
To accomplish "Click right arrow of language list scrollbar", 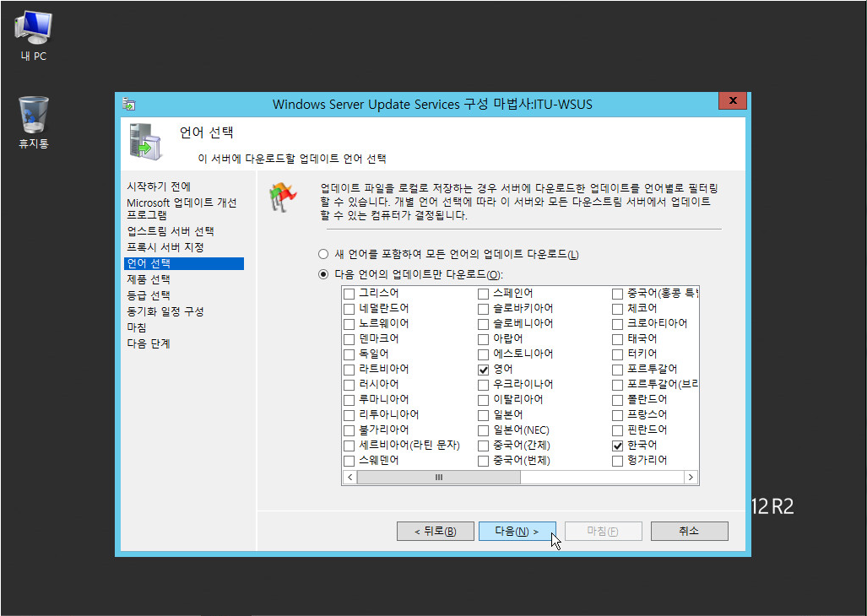I will (691, 478).
